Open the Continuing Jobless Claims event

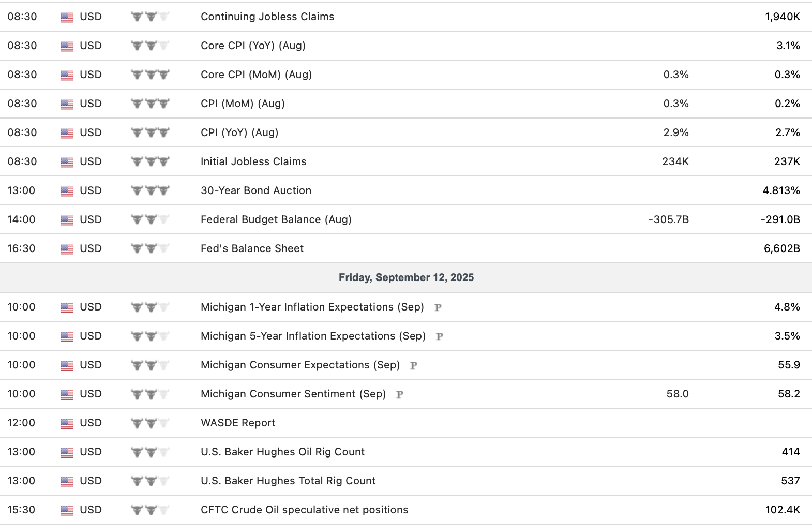[267, 17]
